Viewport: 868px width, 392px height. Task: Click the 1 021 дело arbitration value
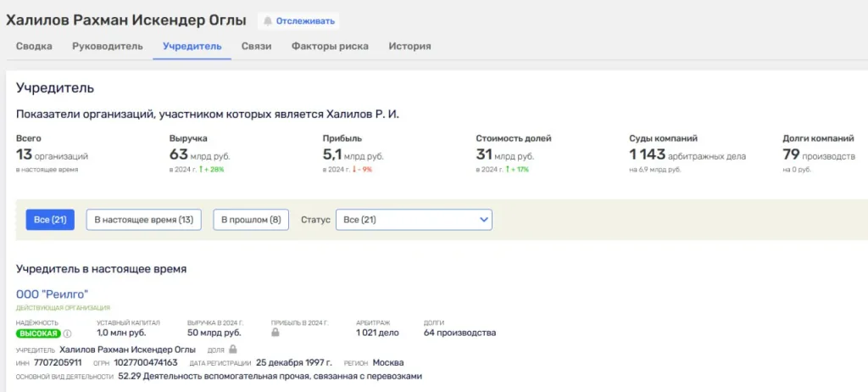click(376, 333)
